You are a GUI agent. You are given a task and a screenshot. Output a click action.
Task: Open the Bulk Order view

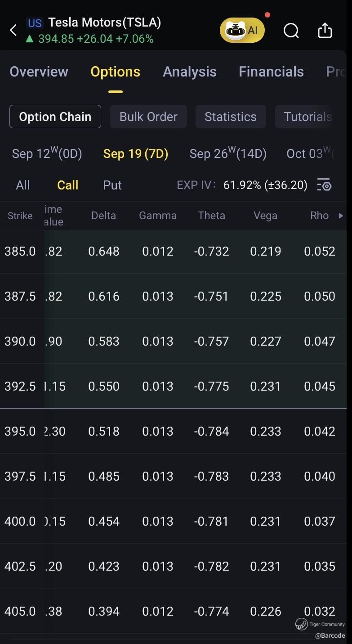click(148, 117)
